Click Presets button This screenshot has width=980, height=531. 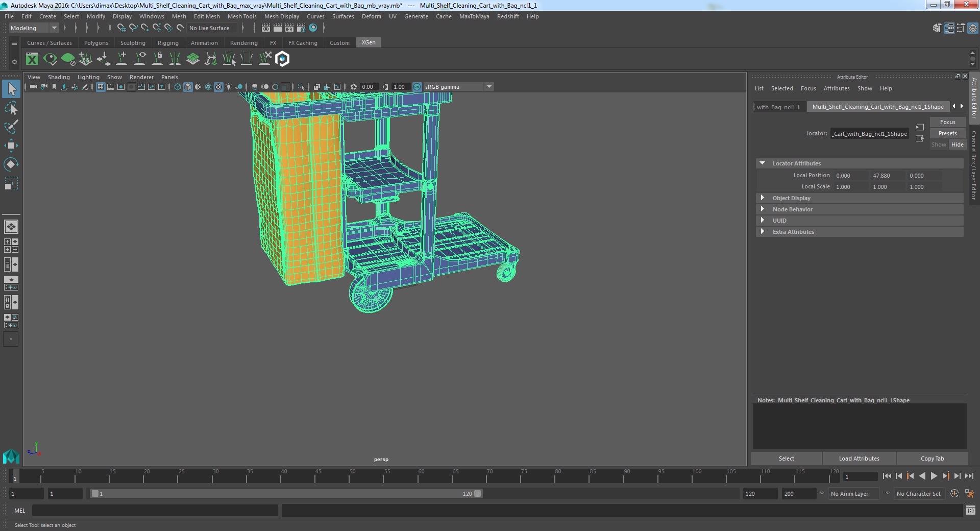tap(947, 133)
